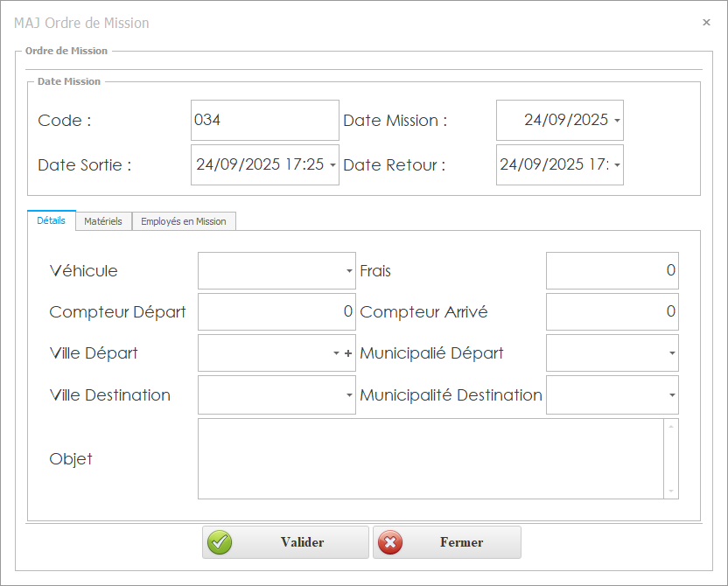The height and width of the screenshot is (586, 728).
Task: Open the Ville Destination dropdown
Action: coord(349,395)
